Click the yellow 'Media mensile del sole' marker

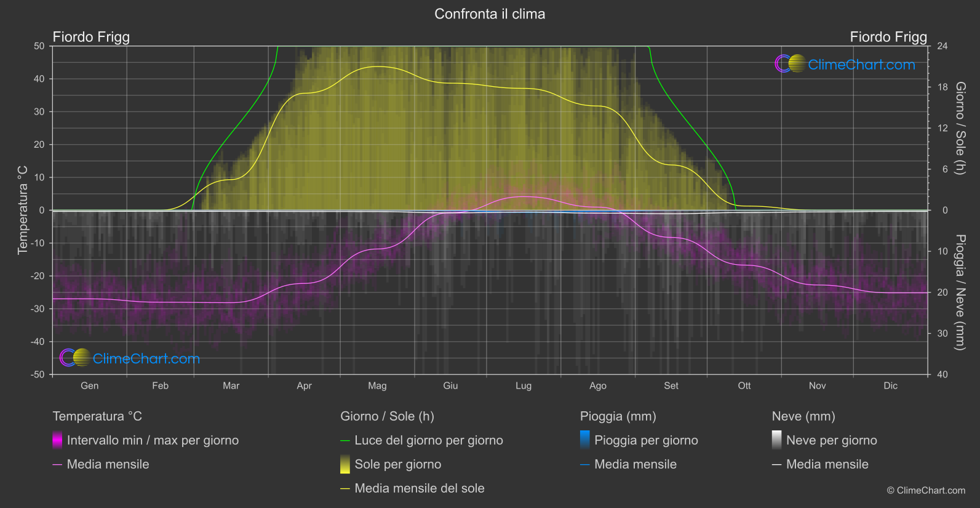click(345, 489)
